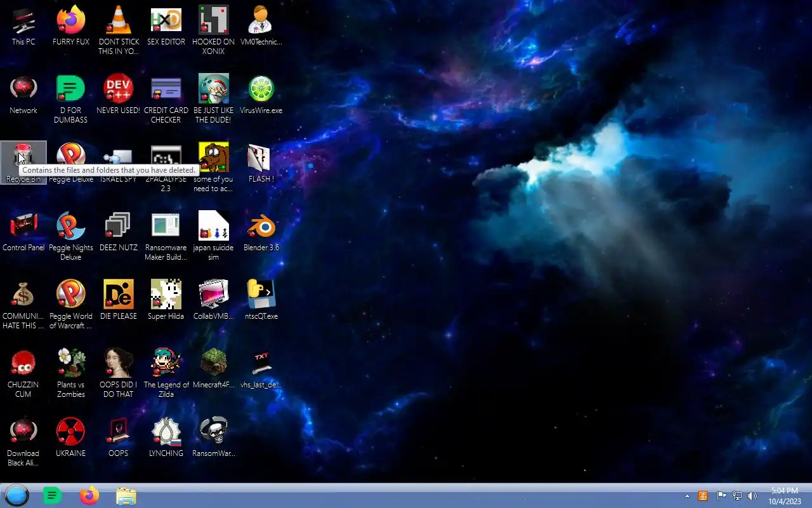Select the VLC cone desktop shortcut

(x=119, y=30)
